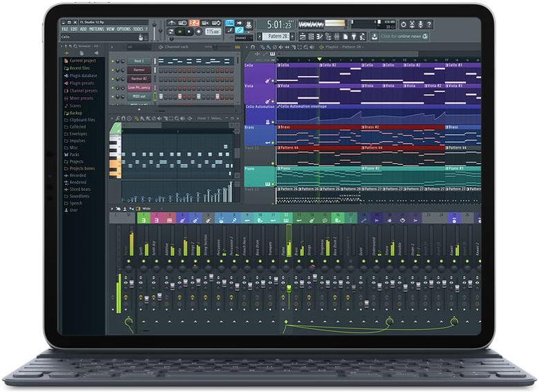Click the play button in transport

[x=180, y=32]
